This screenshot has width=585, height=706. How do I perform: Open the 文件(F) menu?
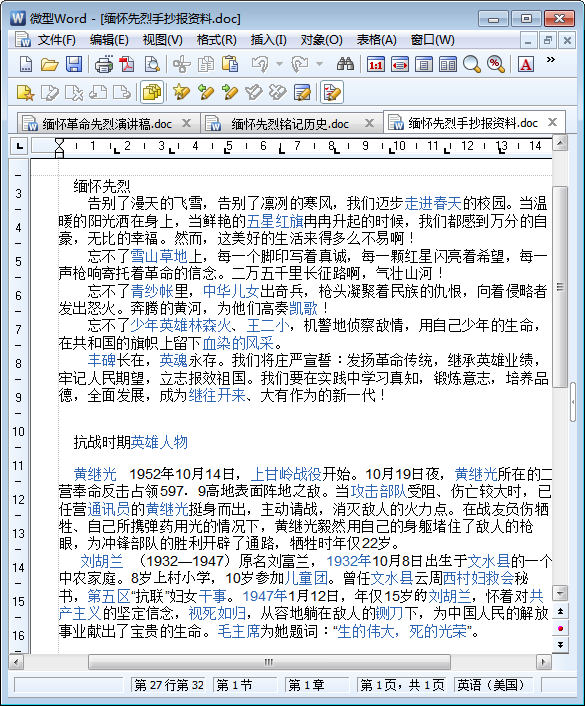click(x=56, y=40)
